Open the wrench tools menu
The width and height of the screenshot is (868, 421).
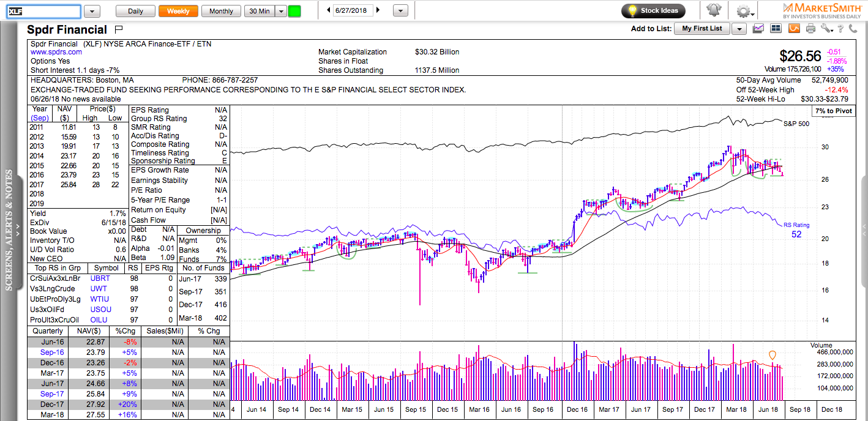pos(827,28)
